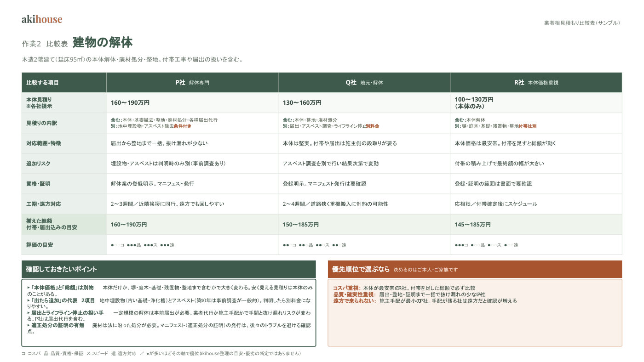644x362 pixels.
Task: Click 応相談/付帯確定後にスケジュール cell
Action: tap(536, 204)
